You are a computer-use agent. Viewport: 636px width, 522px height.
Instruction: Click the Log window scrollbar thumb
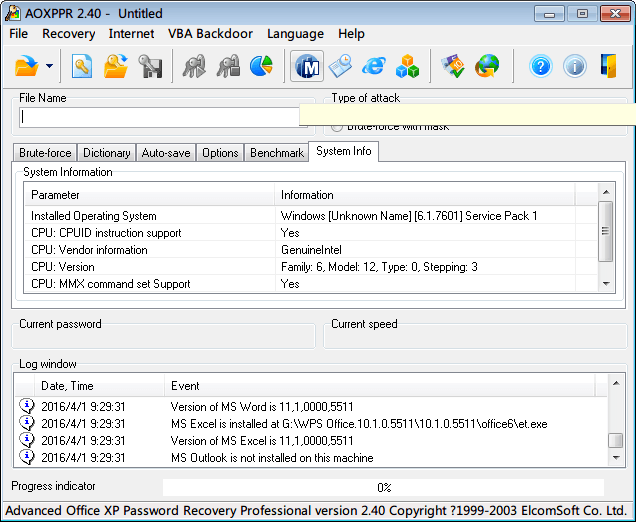point(616,440)
